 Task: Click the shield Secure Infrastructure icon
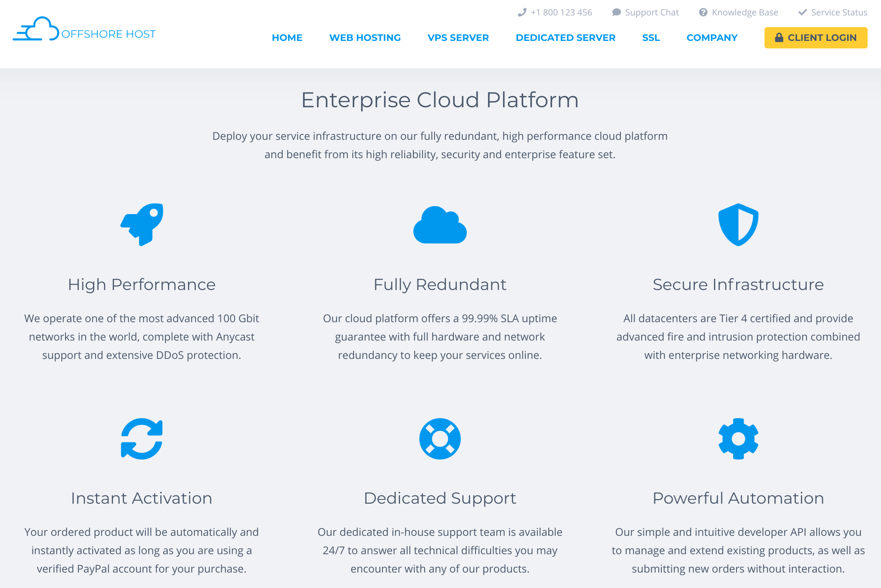coord(738,225)
